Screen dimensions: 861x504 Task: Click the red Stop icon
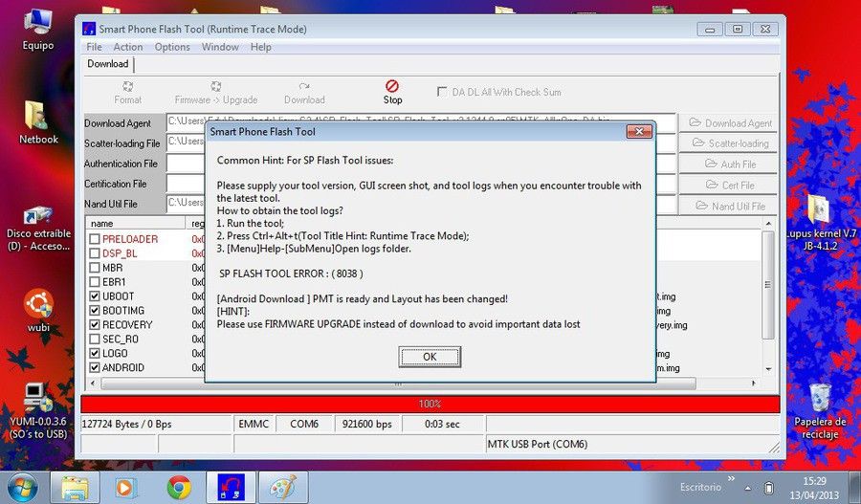[392, 92]
